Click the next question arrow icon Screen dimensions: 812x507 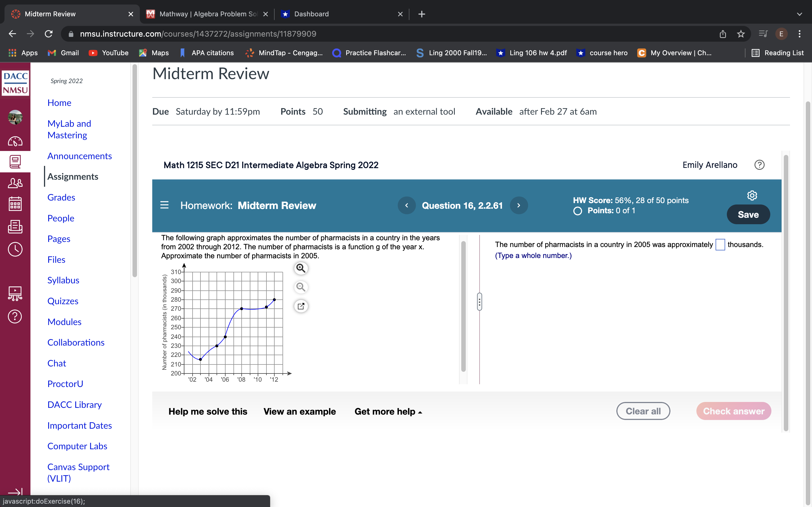tap(518, 206)
